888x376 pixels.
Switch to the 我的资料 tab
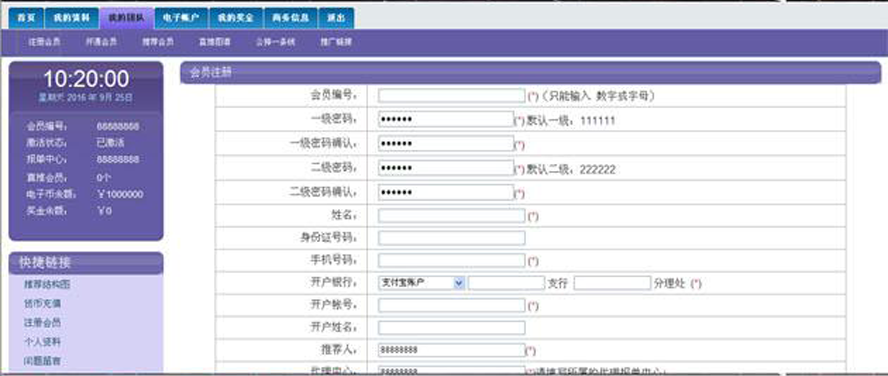[72, 18]
